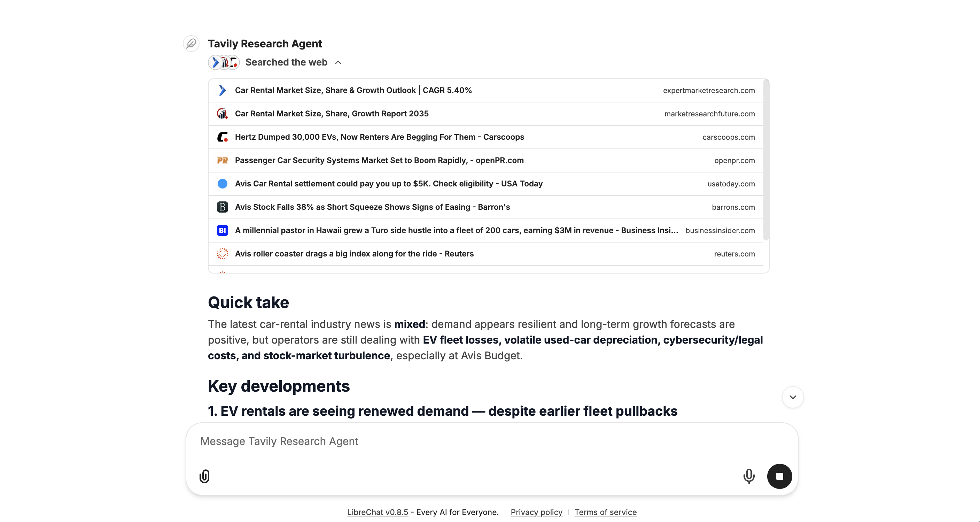The image size is (980, 522).
Task: Click the businessinsider.com domain label
Action: 720,230
